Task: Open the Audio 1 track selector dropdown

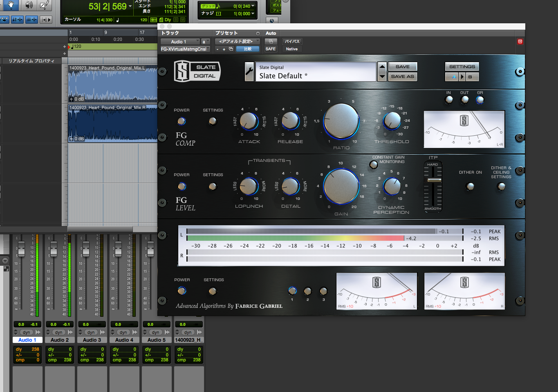Action: coord(180,42)
